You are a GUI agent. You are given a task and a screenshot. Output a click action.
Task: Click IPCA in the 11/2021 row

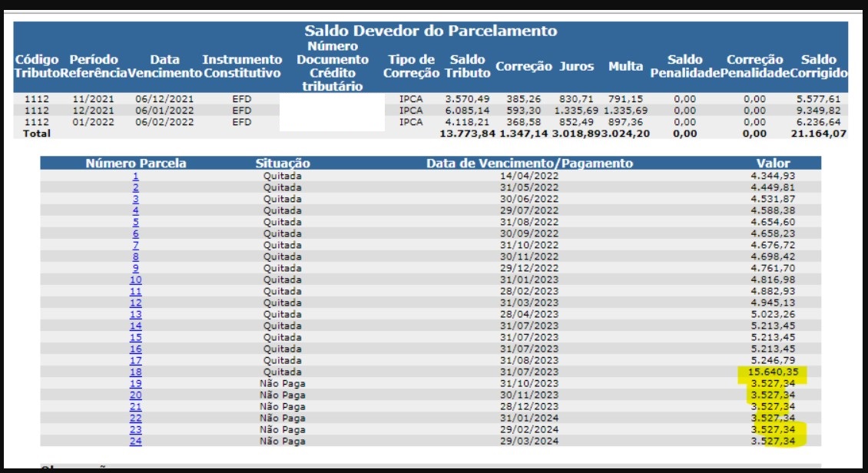(x=411, y=99)
